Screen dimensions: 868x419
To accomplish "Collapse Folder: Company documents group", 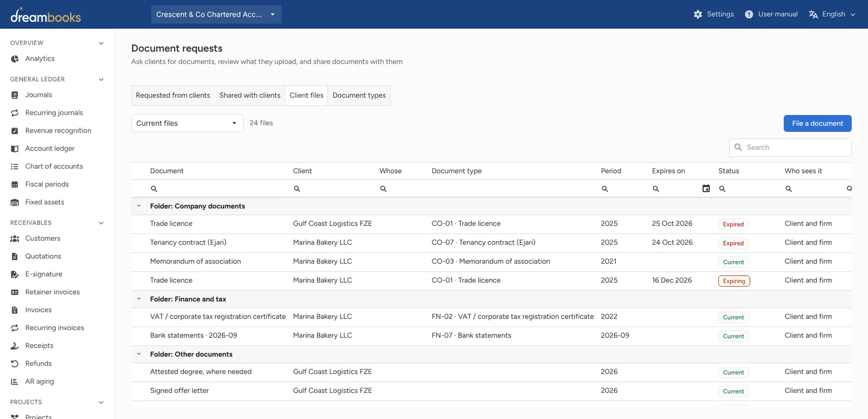I will click(139, 206).
